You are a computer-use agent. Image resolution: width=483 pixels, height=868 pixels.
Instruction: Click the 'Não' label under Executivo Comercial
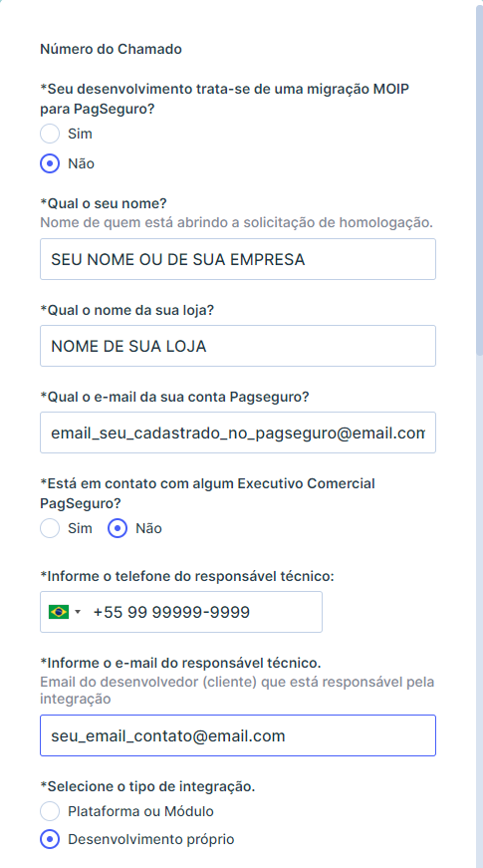pyautogui.click(x=148, y=528)
